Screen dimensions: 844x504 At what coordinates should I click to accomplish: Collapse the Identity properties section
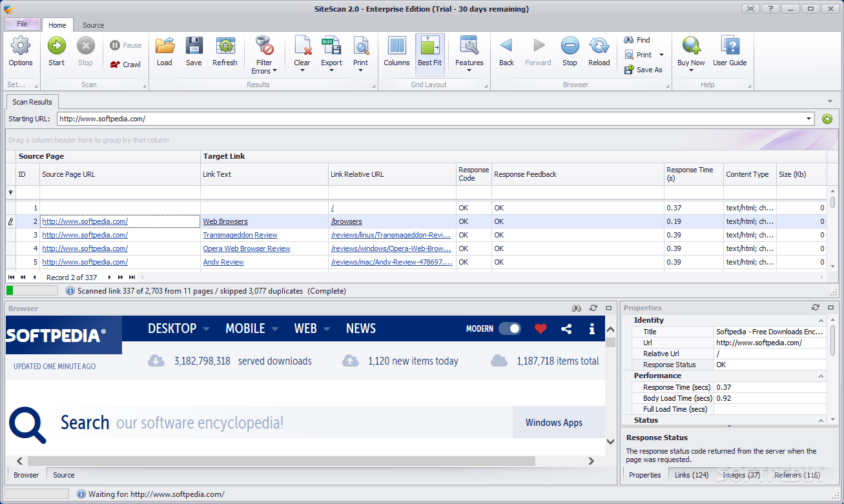pyautogui.click(x=821, y=321)
